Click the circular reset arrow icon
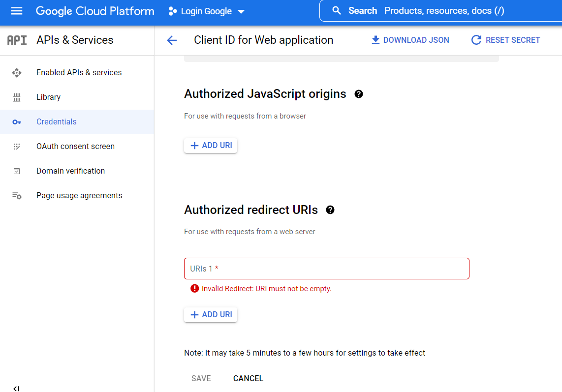 476,40
